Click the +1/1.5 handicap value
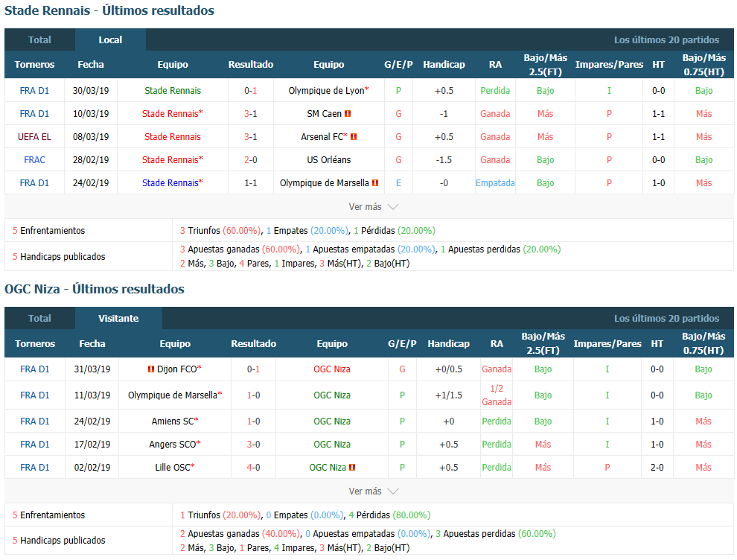This screenshot has height=560, width=737. [448, 395]
